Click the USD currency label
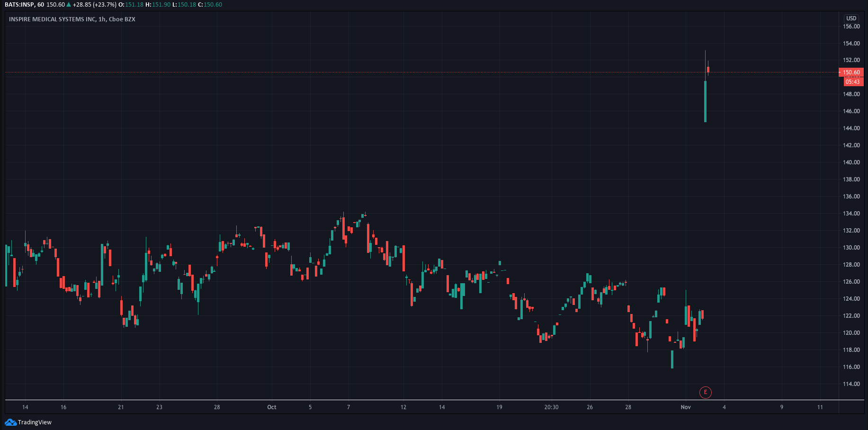This screenshot has width=868, height=430. point(851,18)
